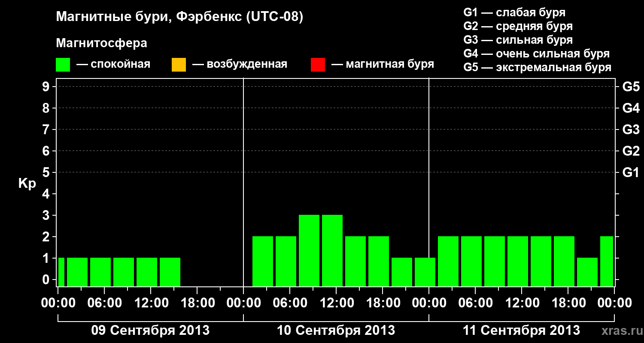644x343 pixels.
Task: Click the final narrow bar ending 11 Сентября
Action: point(607,261)
